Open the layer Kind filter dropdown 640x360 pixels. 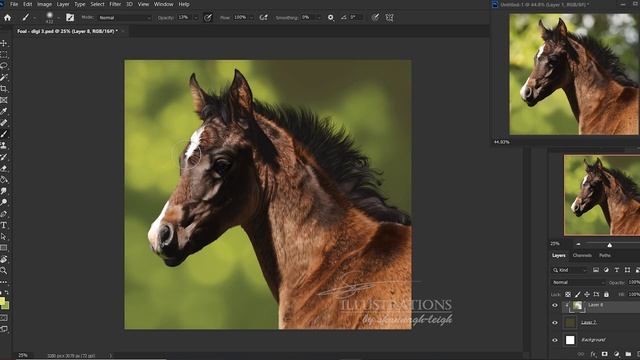[x=570, y=270]
